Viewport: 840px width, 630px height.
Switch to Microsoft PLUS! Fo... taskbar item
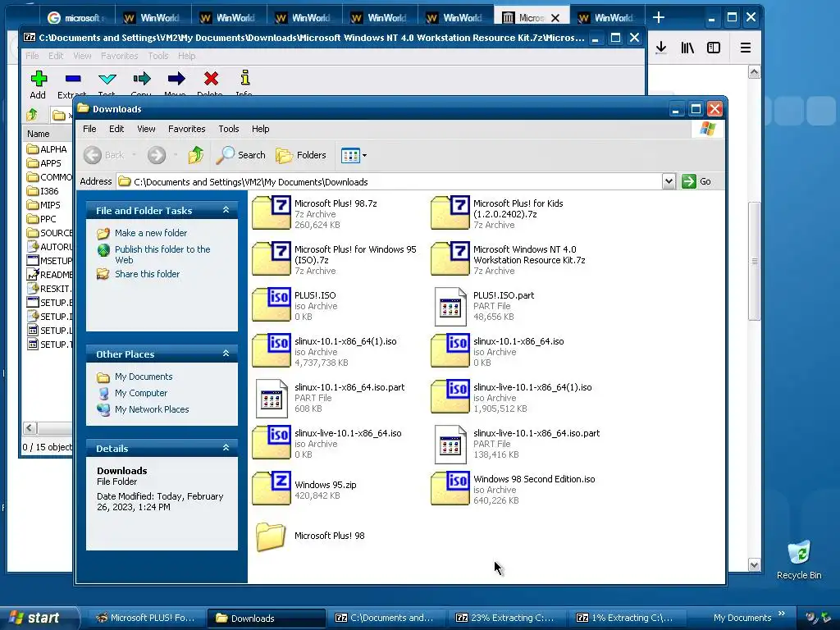pos(146,618)
